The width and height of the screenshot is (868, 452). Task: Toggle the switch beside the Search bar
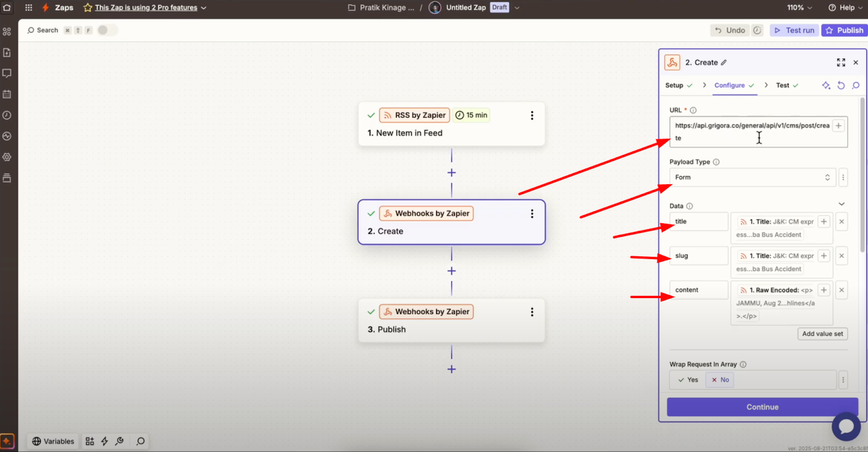107,30
